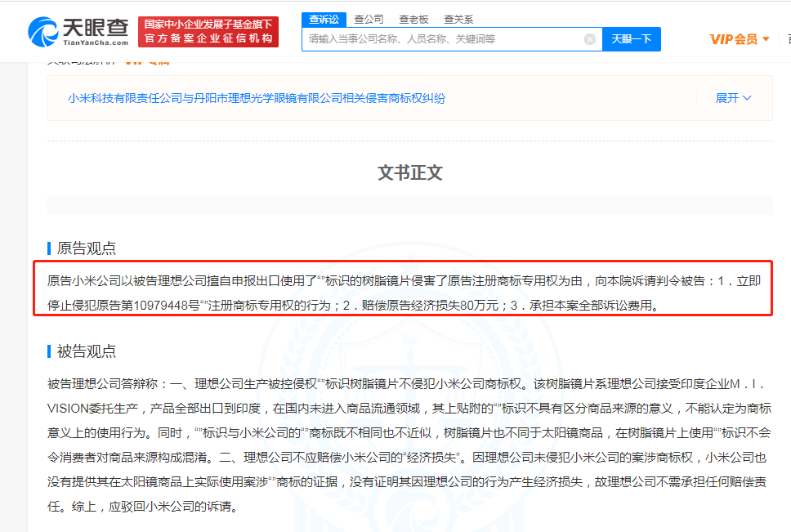Click the defendant paragraph starting 被告理想公司答辩称
Image resolution: width=791 pixels, height=532 pixels.
click(409, 445)
